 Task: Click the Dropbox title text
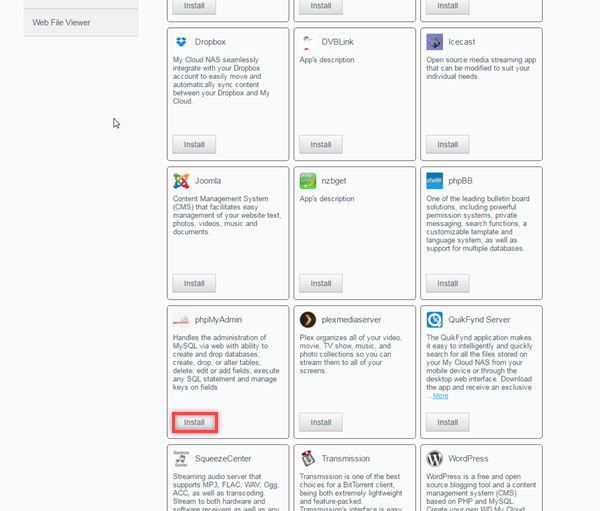(210, 42)
